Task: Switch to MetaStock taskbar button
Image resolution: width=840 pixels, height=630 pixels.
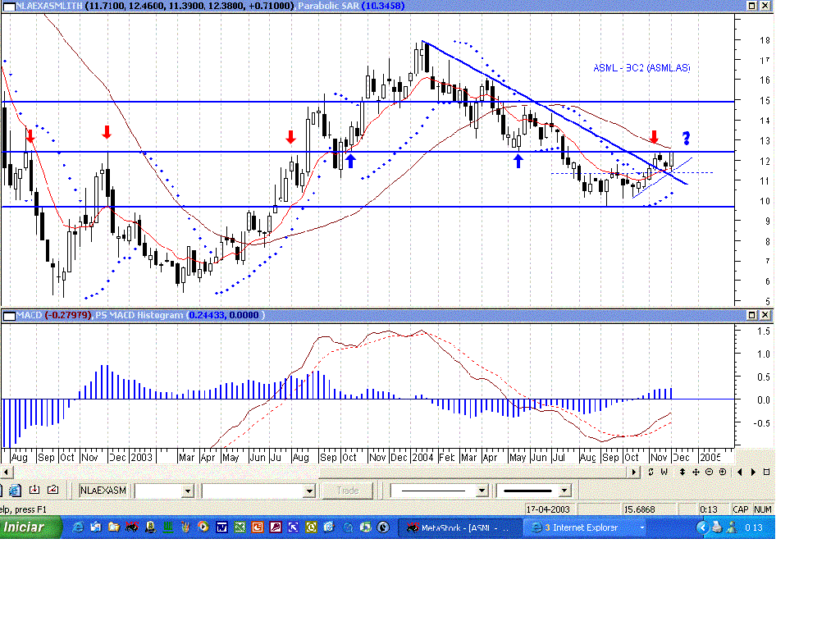Action: point(460,527)
